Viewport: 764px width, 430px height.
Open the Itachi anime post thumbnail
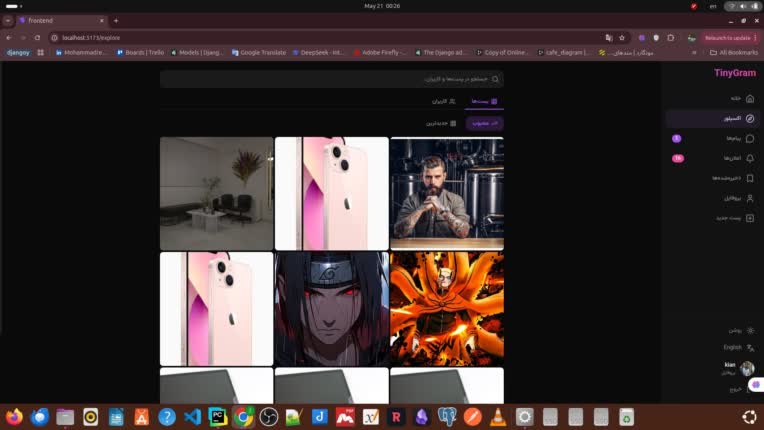332,309
